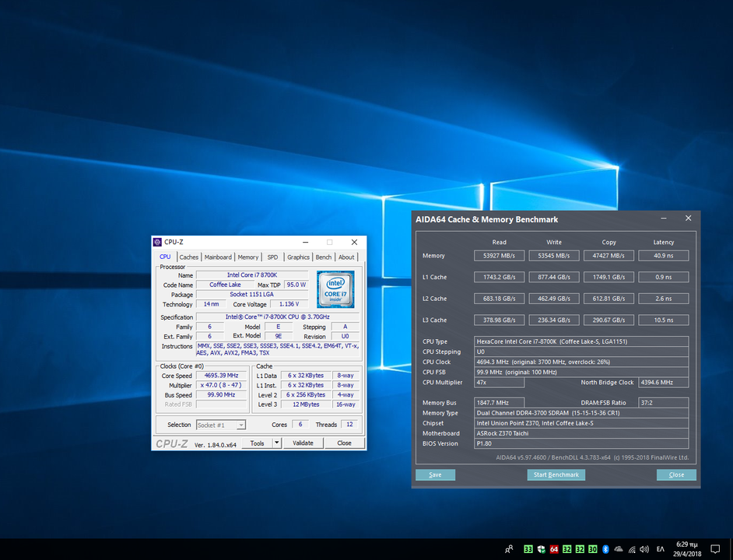Click the EΛ language indicator in taskbar
Screen dimensions: 733x560
click(x=660, y=549)
